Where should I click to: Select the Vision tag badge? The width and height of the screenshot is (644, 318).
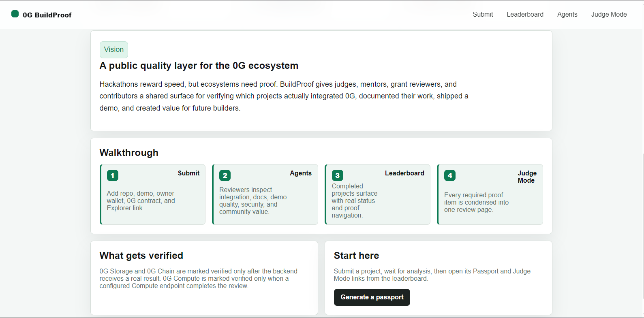click(114, 49)
